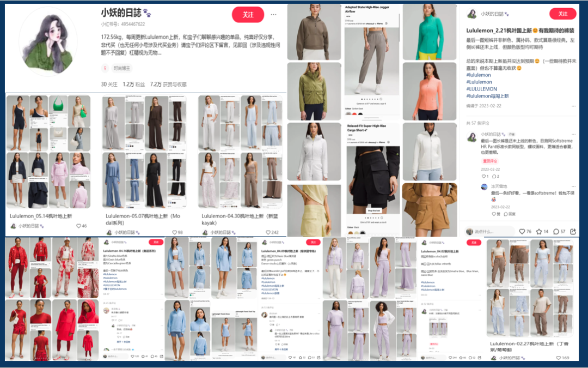
Task: Click 回复 under 冰天雪地 reply
Action: tap(510, 214)
